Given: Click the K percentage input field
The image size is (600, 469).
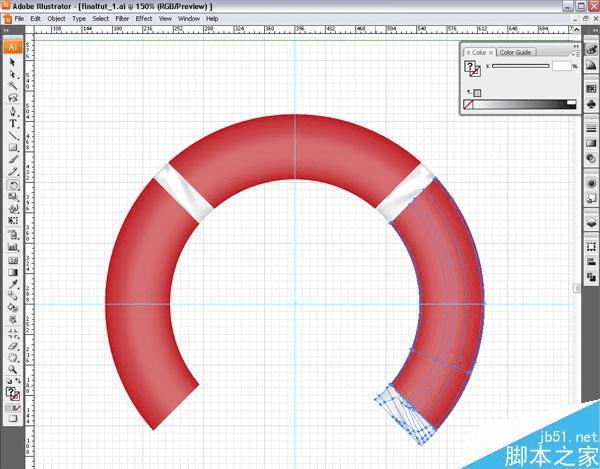Looking at the screenshot, I should pos(561,66).
